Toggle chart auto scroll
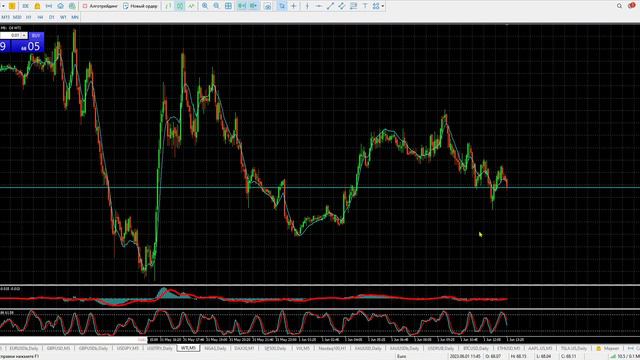The image size is (640, 360). 242,6
